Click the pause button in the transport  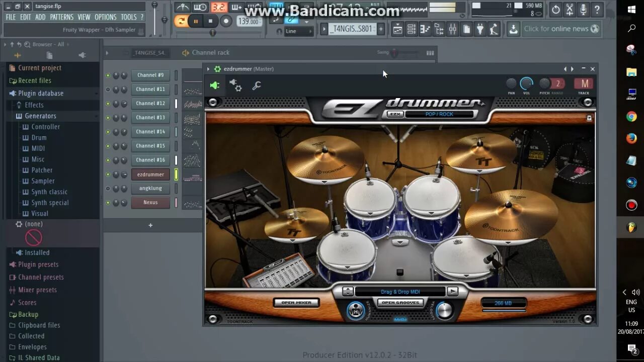[196, 21]
